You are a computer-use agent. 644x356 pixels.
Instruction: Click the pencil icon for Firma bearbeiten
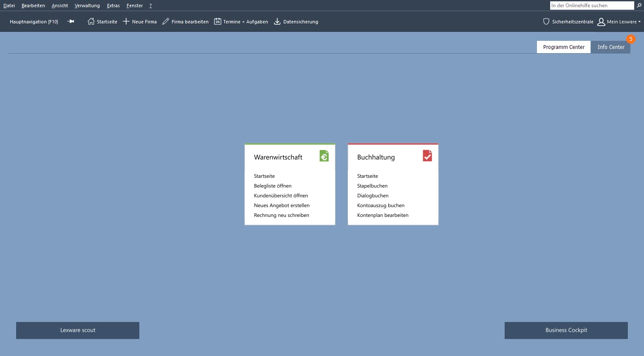point(166,21)
